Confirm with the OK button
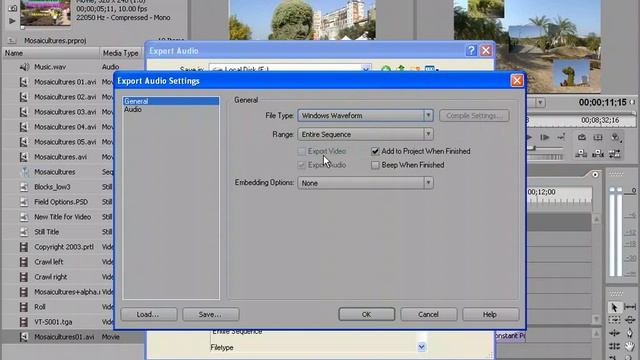Viewport: 640px width, 360px height. [367, 314]
